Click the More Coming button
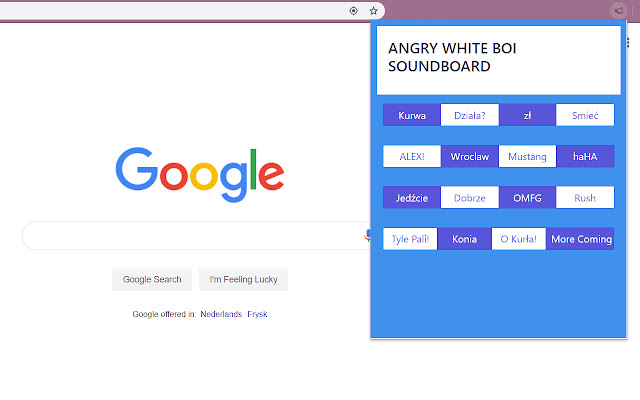The width and height of the screenshot is (640, 400). tap(580, 239)
